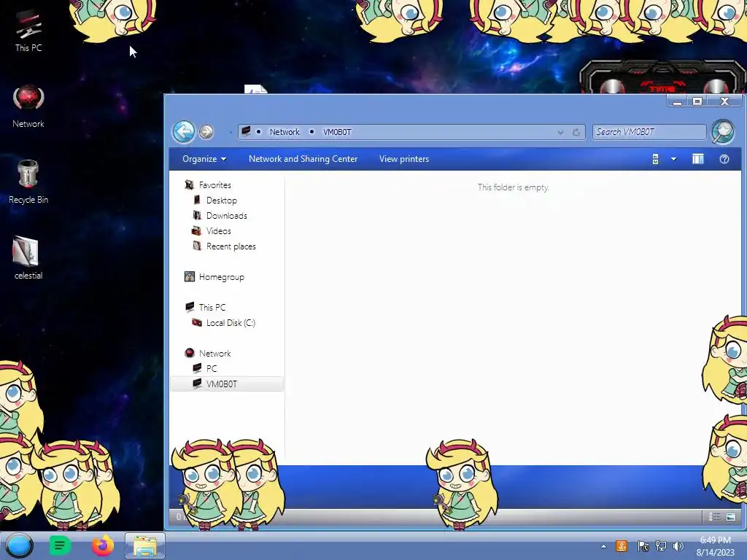Change view with the view icon
The image size is (747, 560).
coord(656,159)
